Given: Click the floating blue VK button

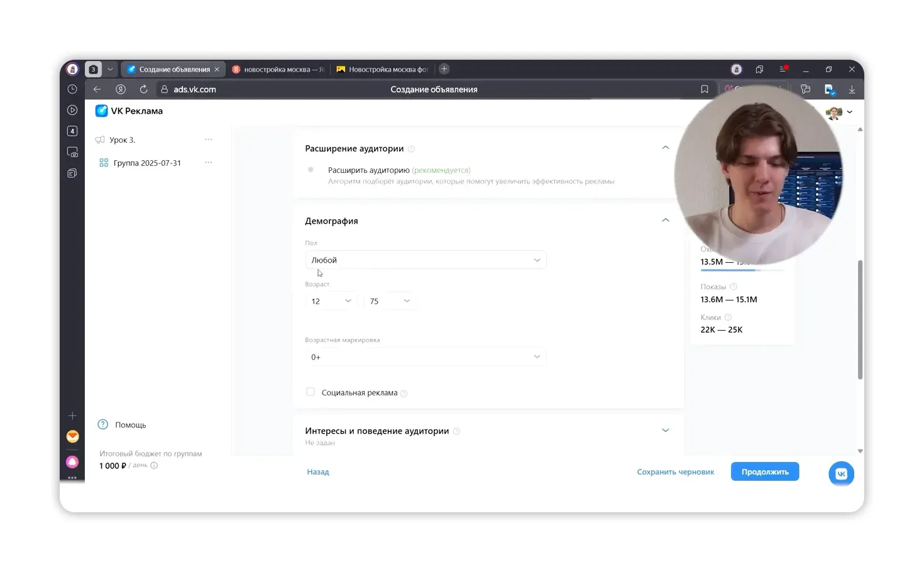Looking at the screenshot, I should [x=841, y=473].
